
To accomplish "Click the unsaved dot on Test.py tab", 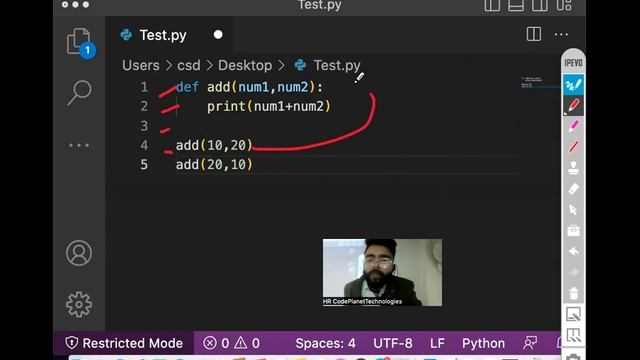I will pyautogui.click(x=218, y=35).
